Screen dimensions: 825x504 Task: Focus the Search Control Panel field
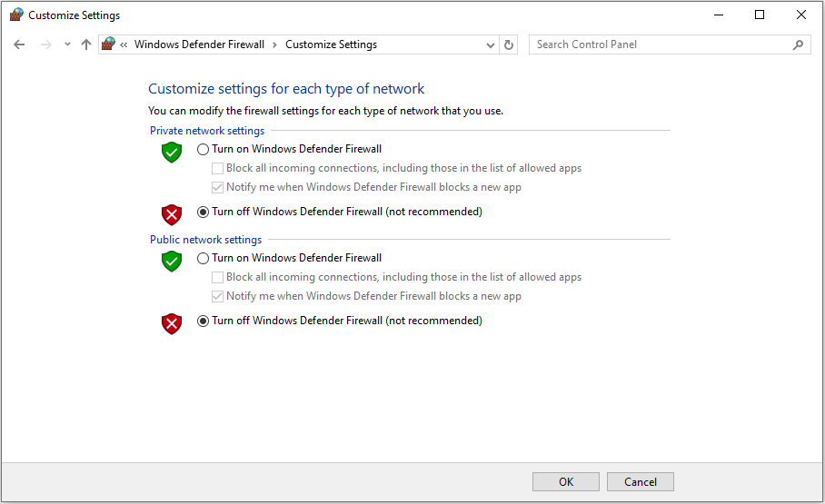(670, 44)
